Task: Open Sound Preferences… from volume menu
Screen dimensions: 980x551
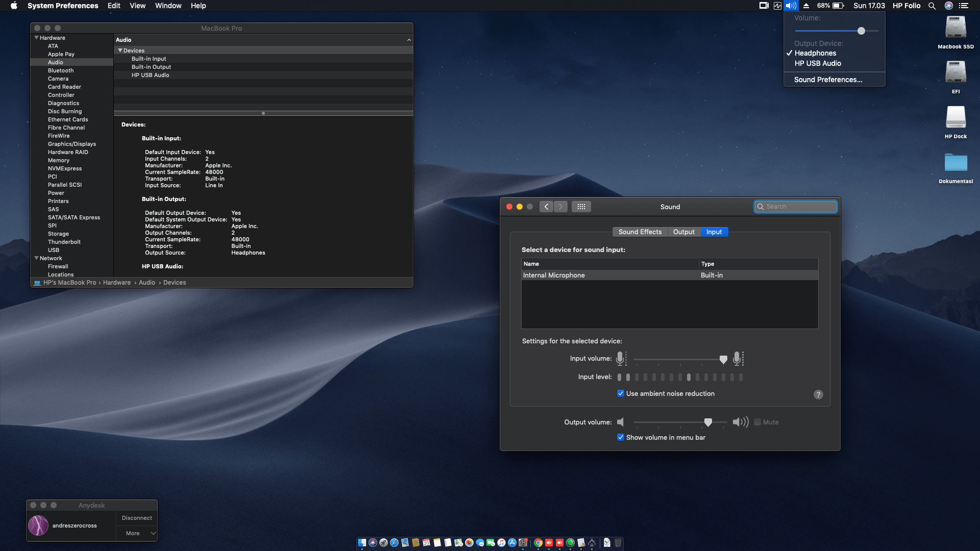Action: coord(835,80)
